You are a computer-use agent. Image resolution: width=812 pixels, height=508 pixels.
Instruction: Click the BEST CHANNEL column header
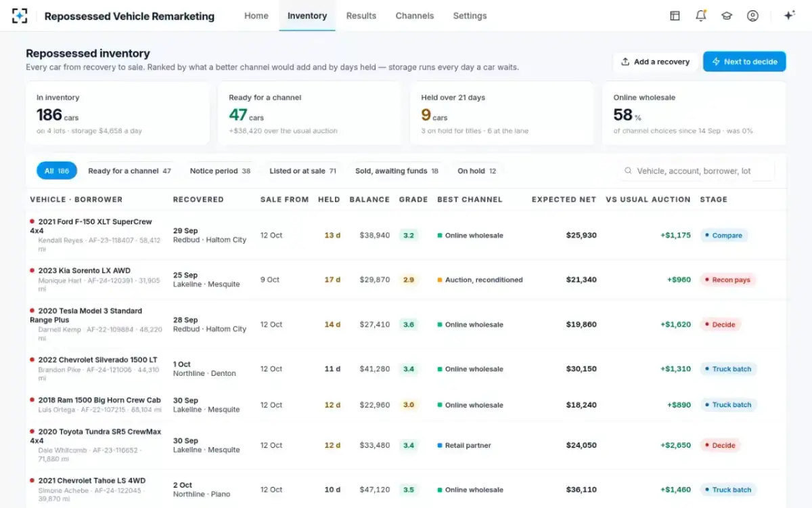click(470, 200)
